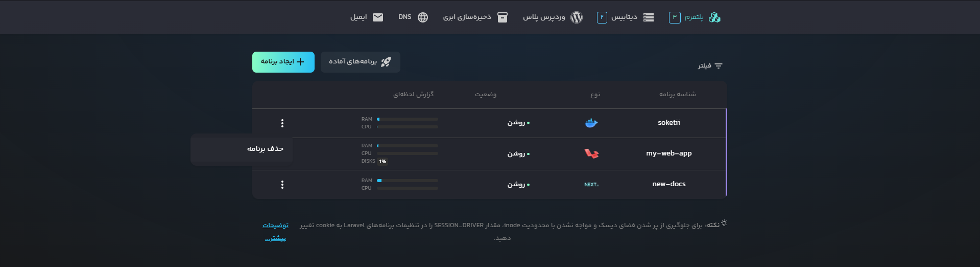Click the ایجاد برنامه button

283,62
